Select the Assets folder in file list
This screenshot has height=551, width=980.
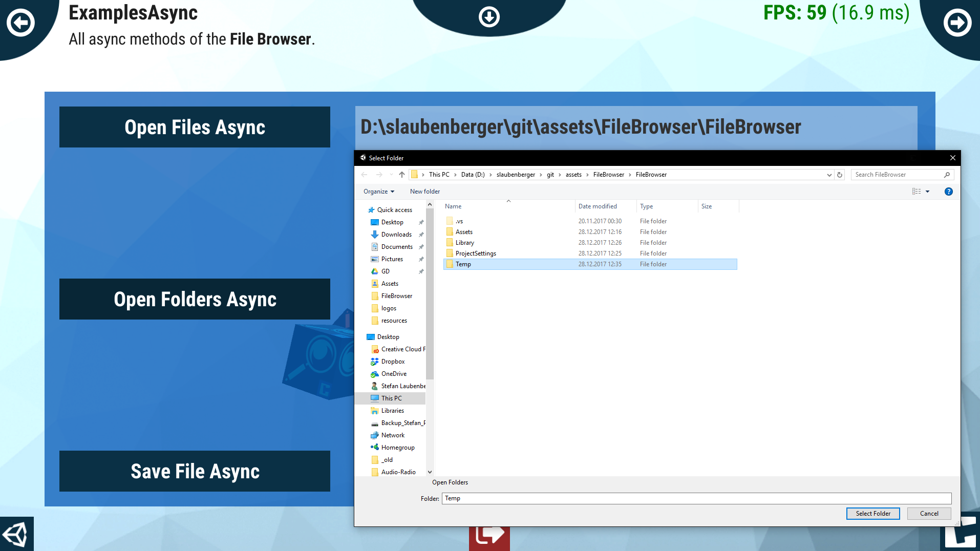point(590,232)
